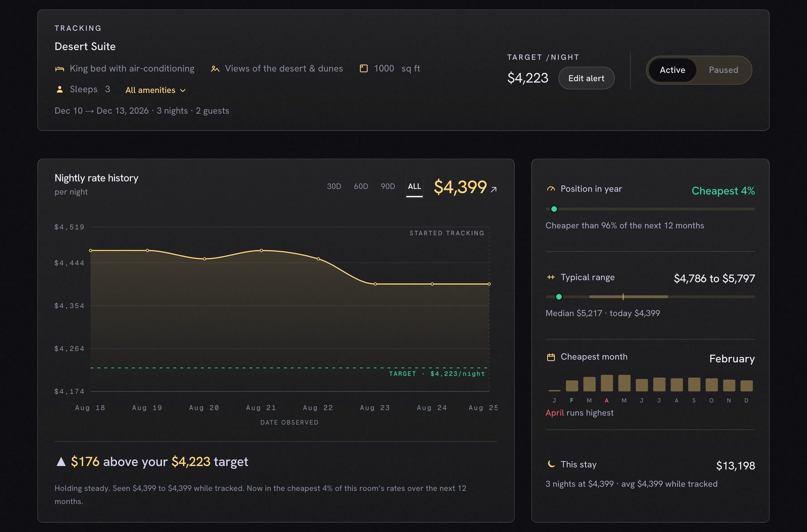807x532 pixels.
Task: Click the TARGET $4,223/night line label
Action: click(437, 374)
